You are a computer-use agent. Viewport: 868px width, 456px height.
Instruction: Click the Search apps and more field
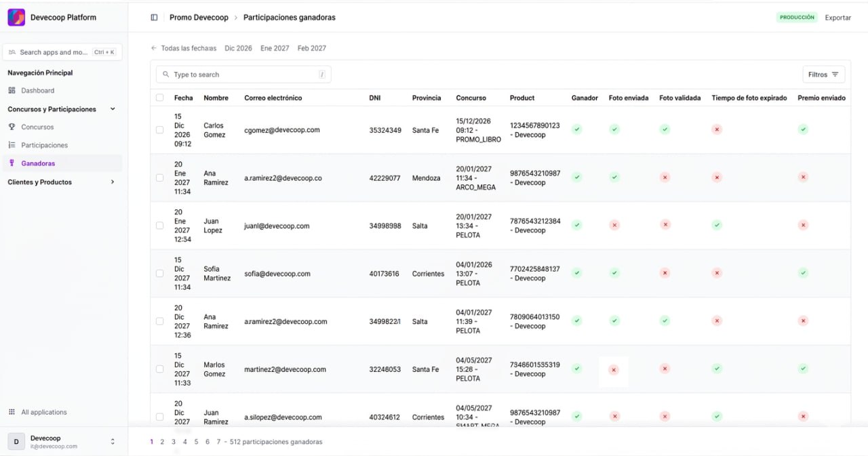point(62,52)
